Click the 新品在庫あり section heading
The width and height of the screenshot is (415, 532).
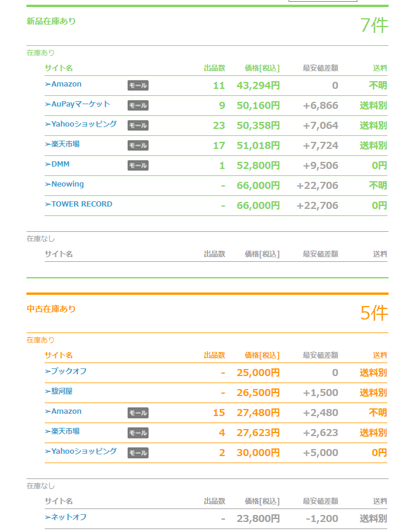click(51, 21)
